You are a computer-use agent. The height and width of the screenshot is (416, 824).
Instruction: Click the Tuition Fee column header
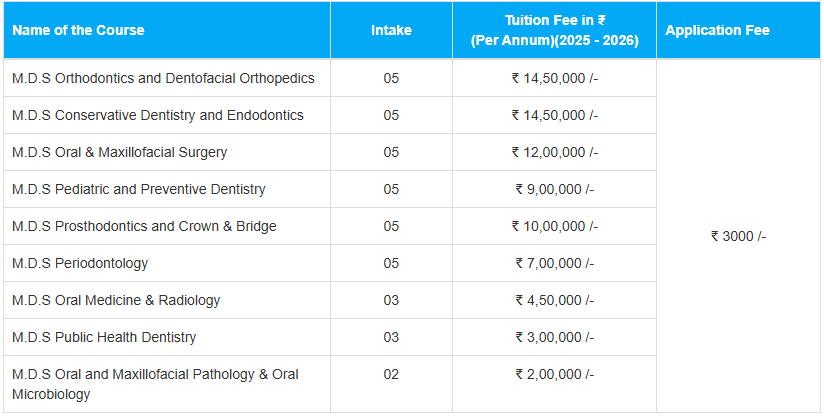(x=554, y=30)
